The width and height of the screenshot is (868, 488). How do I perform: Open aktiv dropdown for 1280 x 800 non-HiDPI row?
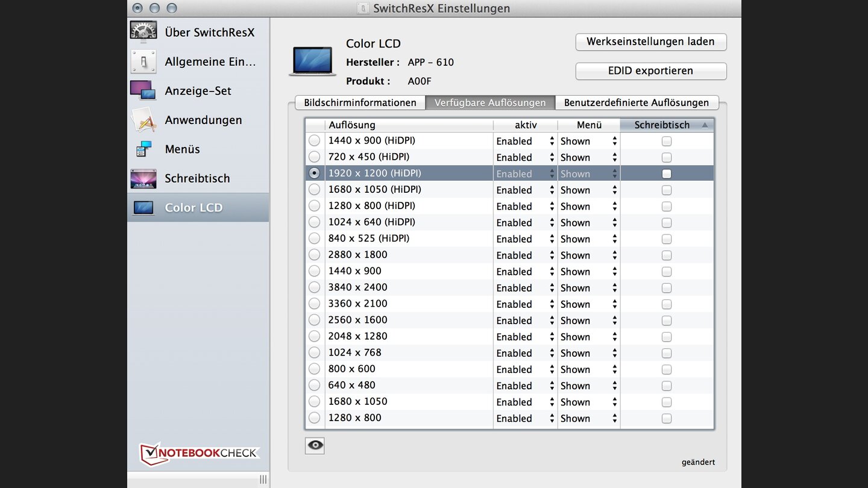(x=525, y=418)
